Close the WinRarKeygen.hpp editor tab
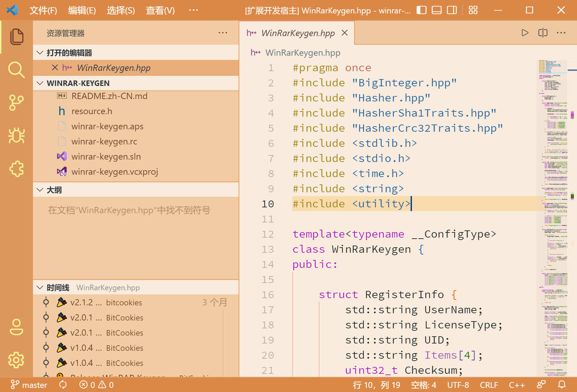 pos(345,33)
